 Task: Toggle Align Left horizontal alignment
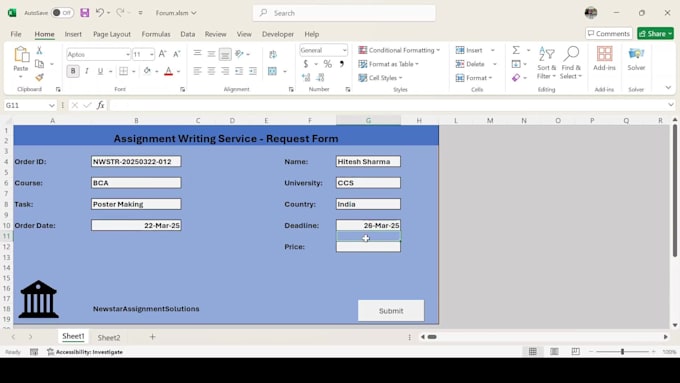tap(197, 71)
